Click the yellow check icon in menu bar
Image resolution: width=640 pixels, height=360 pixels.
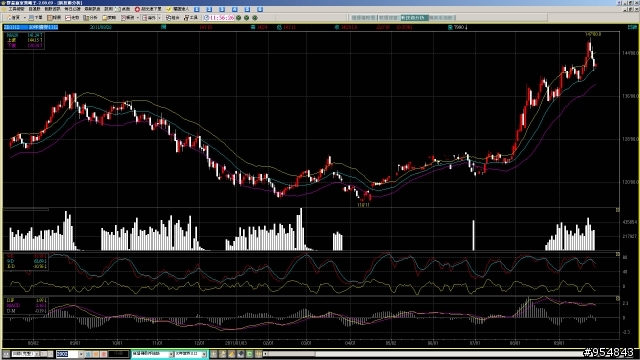[169, 9]
